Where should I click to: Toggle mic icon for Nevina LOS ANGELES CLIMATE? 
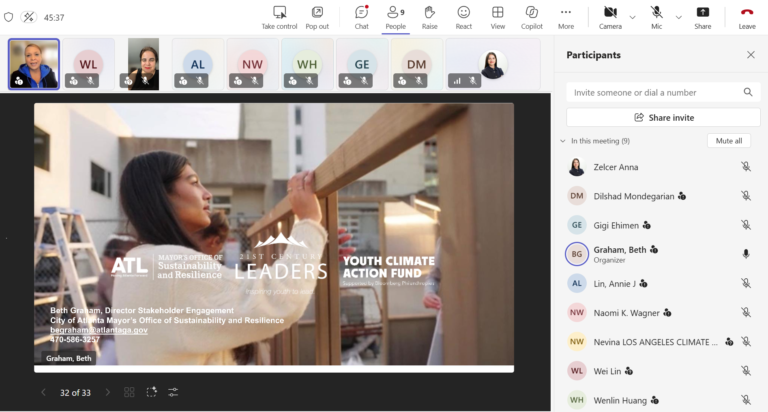pos(745,342)
